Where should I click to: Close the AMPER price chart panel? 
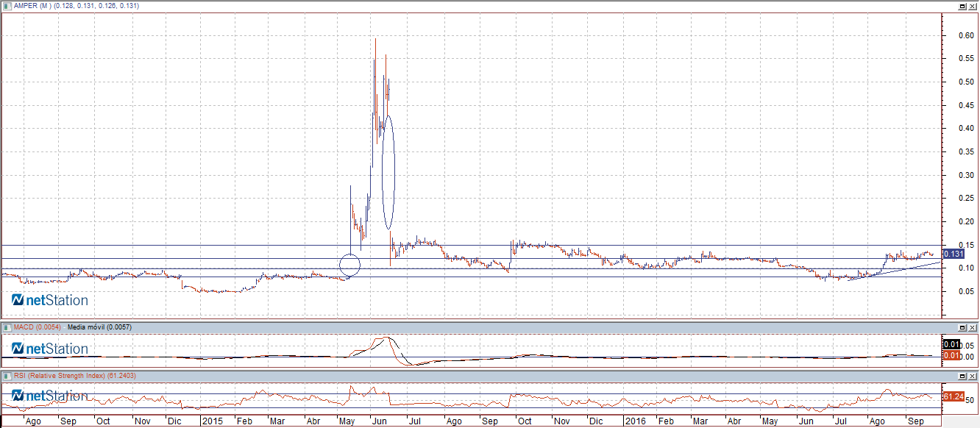pyautogui.click(x=973, y=6)
